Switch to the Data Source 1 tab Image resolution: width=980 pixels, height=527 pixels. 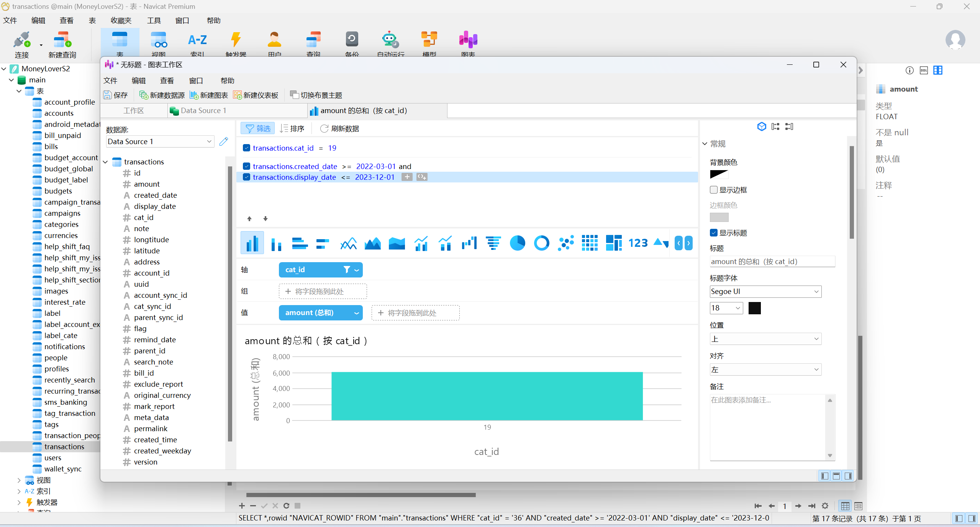pos(203,111)
